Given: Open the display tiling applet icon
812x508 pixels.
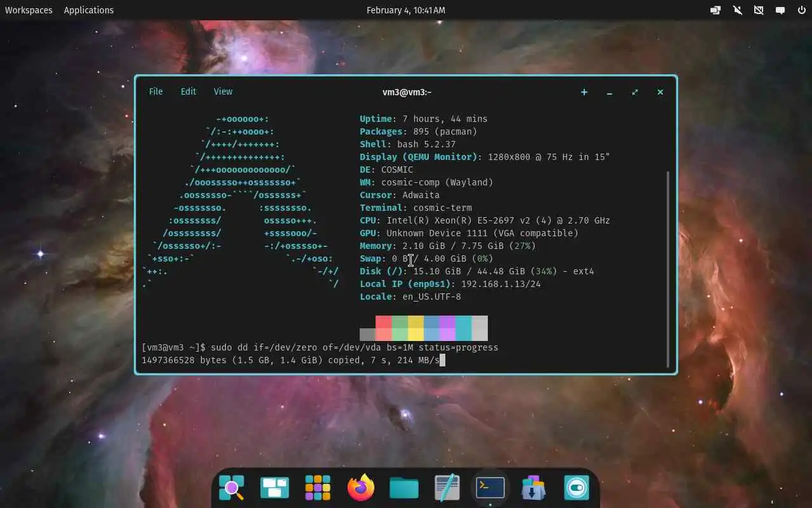Looking at the screenshot, I should click(x=716, y=10).
